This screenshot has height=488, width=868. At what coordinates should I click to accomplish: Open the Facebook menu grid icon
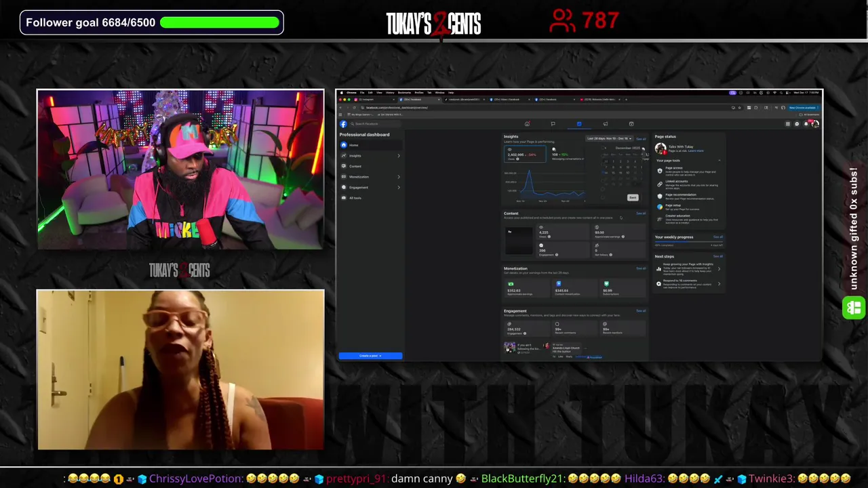(x=788, y=124)
